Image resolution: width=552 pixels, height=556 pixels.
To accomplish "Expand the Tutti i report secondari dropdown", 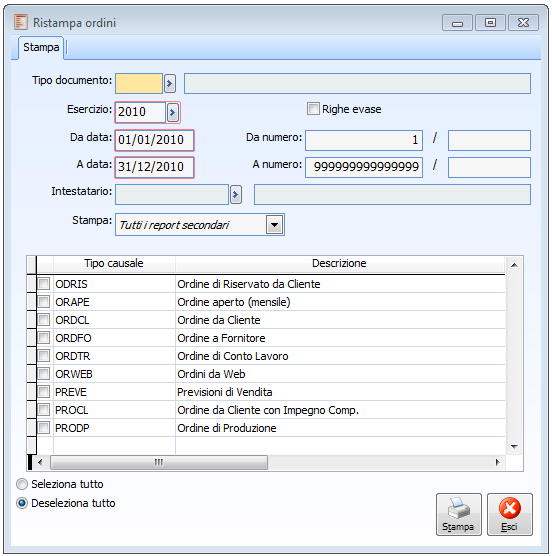I will (274, 224).
